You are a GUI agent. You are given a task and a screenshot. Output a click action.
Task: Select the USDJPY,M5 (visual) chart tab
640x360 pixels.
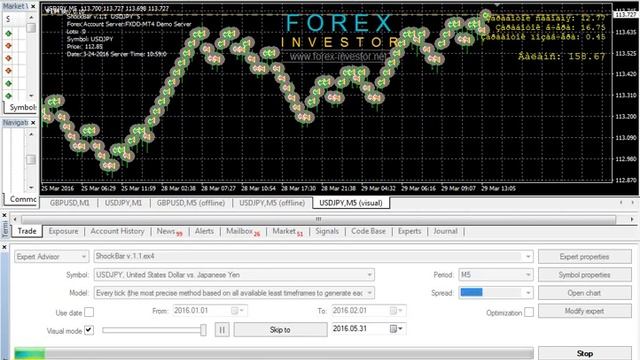click(351, 203)
